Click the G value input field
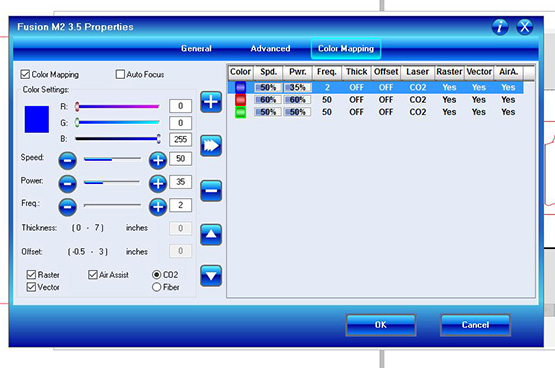 coord(181,123)
